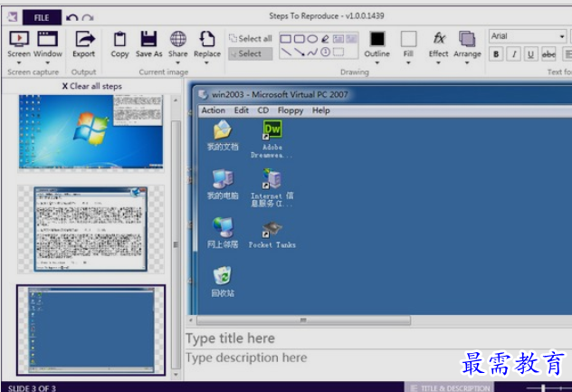Click the slide panel scroll up arrow
572x392 pixels.
pos(176,100)
